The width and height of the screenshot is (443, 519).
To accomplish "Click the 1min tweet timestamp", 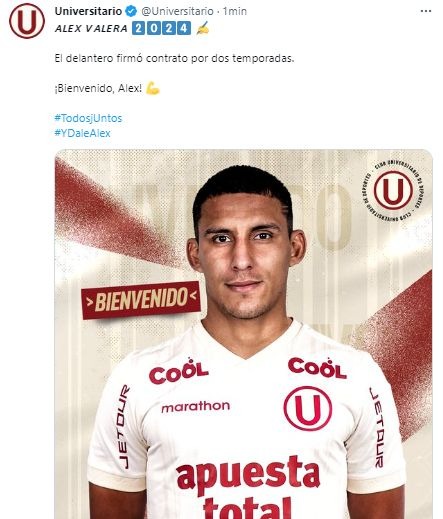I will [x=235, y=11].
